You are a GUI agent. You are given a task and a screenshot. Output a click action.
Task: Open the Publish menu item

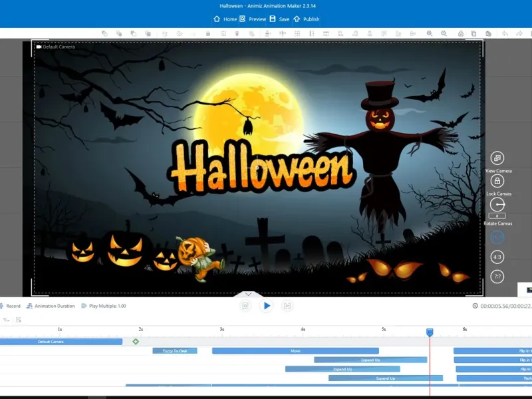[x=307, y=19]
